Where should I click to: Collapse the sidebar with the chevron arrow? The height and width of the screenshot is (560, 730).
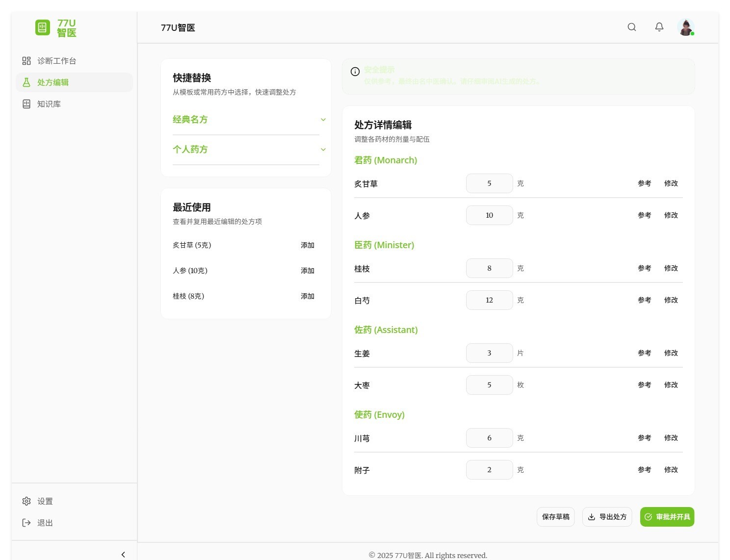click(123, 554)
